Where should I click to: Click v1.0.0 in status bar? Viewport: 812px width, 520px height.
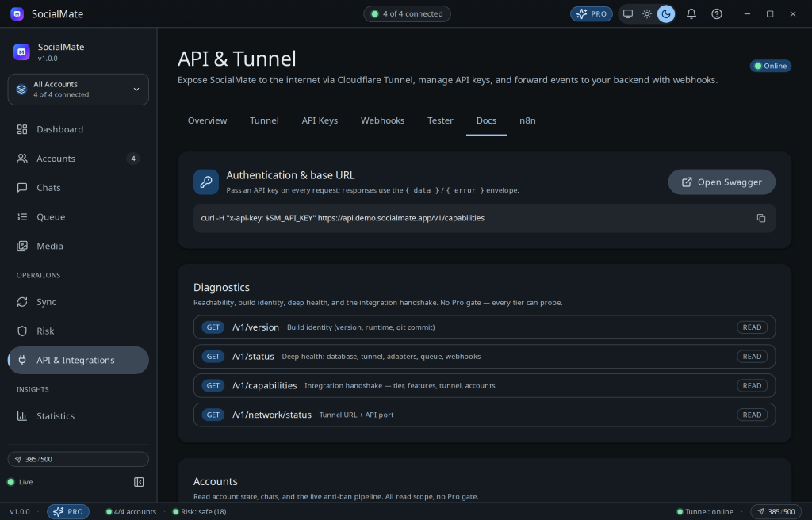(20, 512)
